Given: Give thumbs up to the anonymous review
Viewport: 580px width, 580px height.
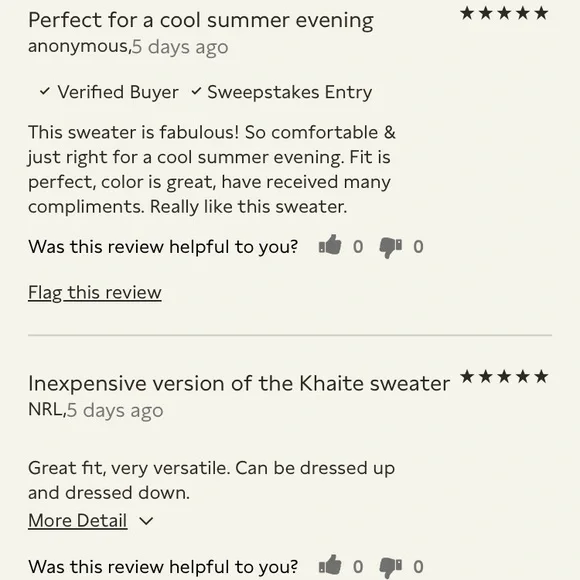Looking at the screenshot, I should 330,245.
